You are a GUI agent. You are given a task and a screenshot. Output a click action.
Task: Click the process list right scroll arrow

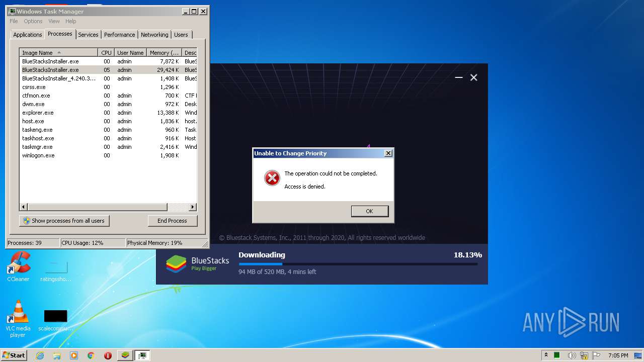[193, 207]
